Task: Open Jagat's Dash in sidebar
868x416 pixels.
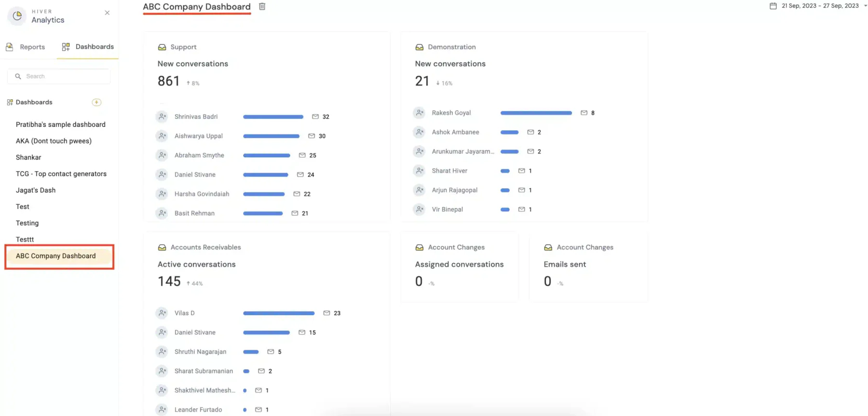Action: tap(36, 190)
